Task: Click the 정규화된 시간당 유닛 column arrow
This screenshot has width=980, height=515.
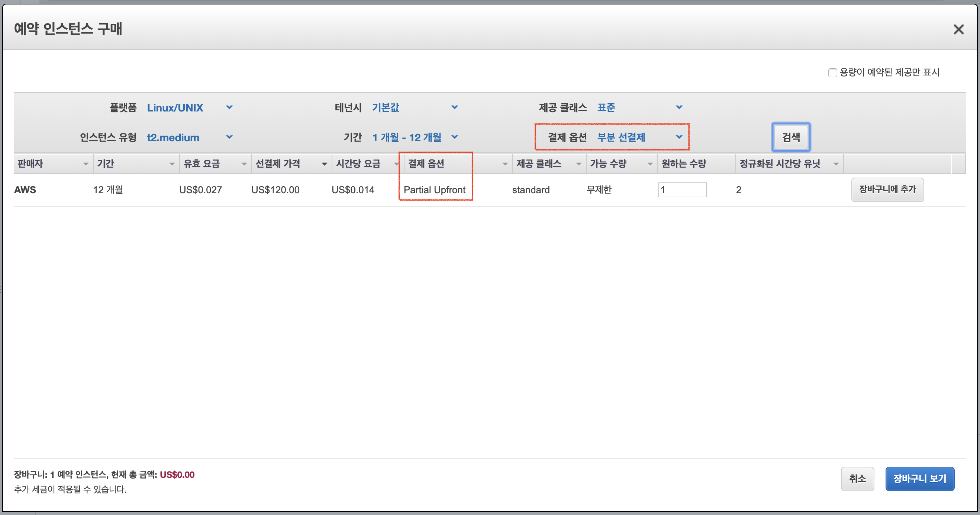Action: (x=836, y=164)
